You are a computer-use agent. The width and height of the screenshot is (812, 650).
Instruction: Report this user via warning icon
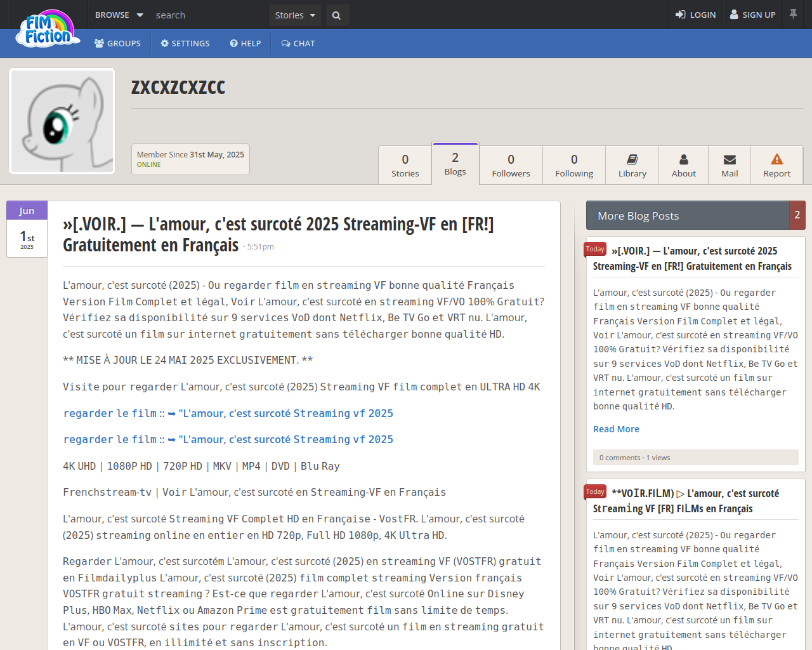tap(777, 165)
